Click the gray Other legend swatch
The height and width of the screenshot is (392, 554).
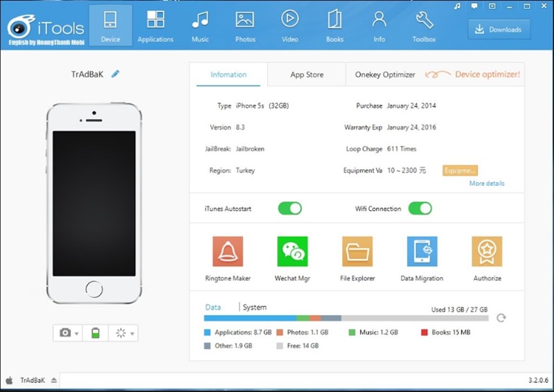click(207, 346)
